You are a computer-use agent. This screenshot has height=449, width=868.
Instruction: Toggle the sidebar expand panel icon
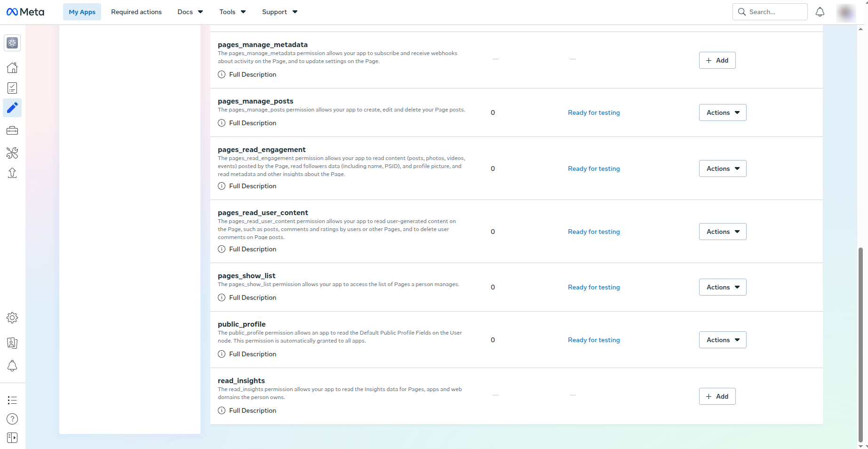click(x=13, y=438)
